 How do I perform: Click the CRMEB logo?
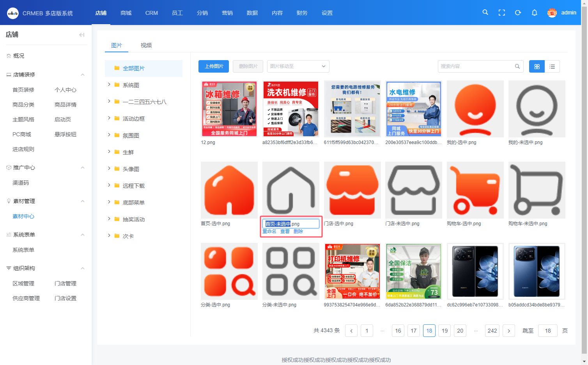[13, 13]
